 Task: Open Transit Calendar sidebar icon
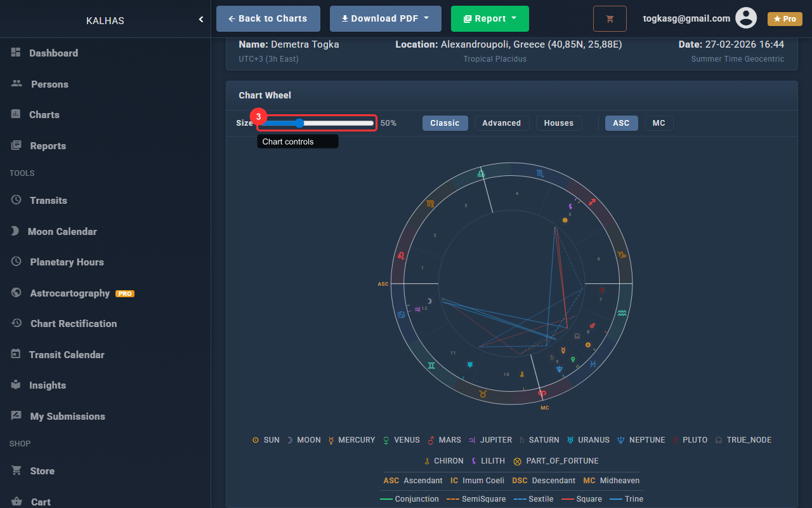[x=16, y=354]
